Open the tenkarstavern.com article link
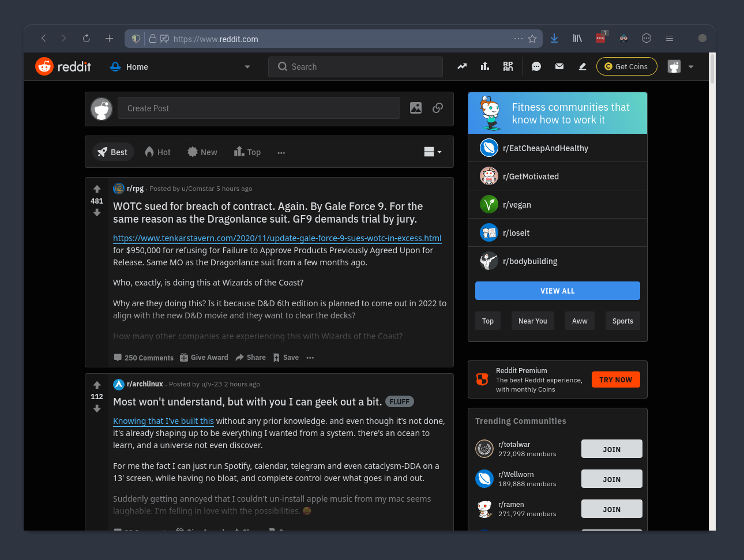Image resolution: width=744 pixels, height=560 pixels. click(277, 238)
